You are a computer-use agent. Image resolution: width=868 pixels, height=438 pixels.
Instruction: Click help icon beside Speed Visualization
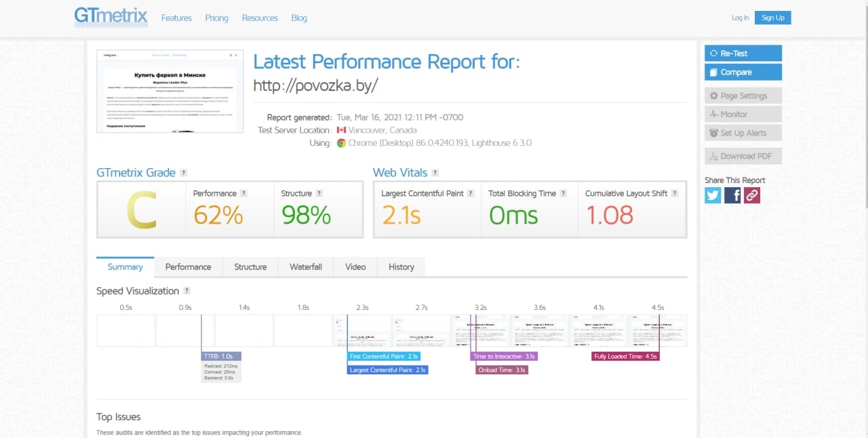click(187, 291)
